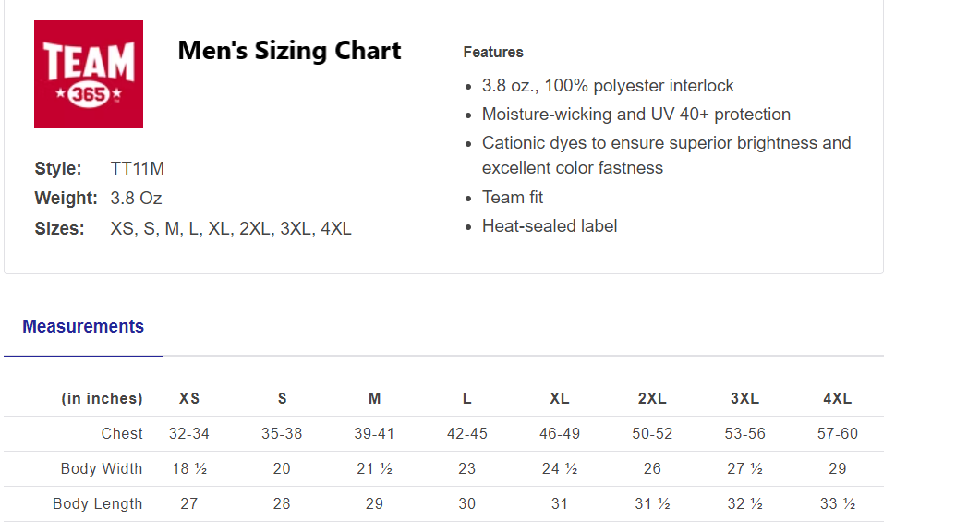Click the Features heading
Screen dimensions: 980x532
tap(493, 53)
